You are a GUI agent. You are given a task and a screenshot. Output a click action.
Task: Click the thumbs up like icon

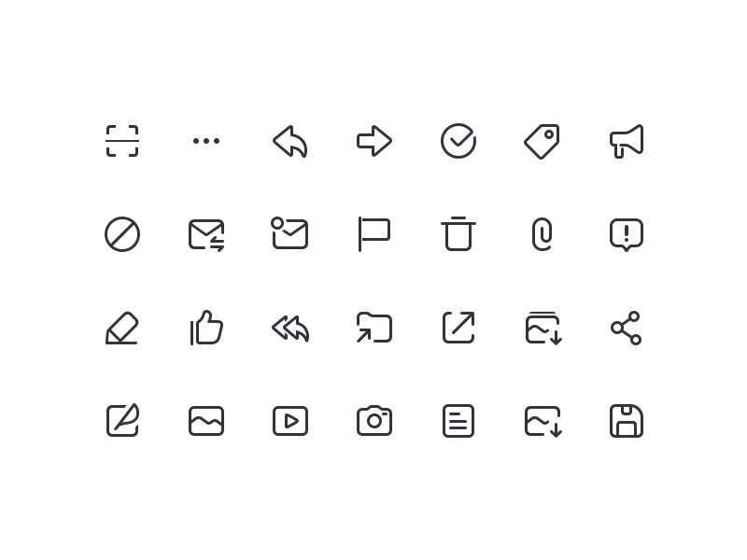pyautogui.click(x=206, y=328)
